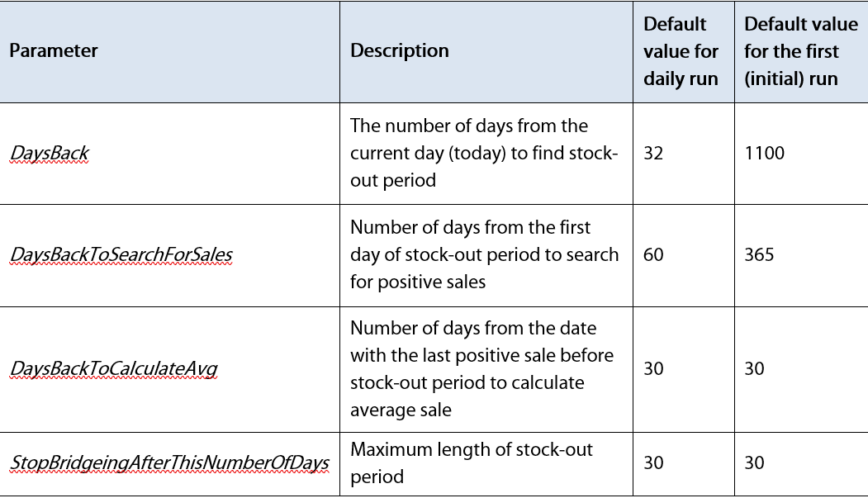This screenshot has height=498, width=868.
Task: Select the daily run value 60
Action: click(653, 255)
